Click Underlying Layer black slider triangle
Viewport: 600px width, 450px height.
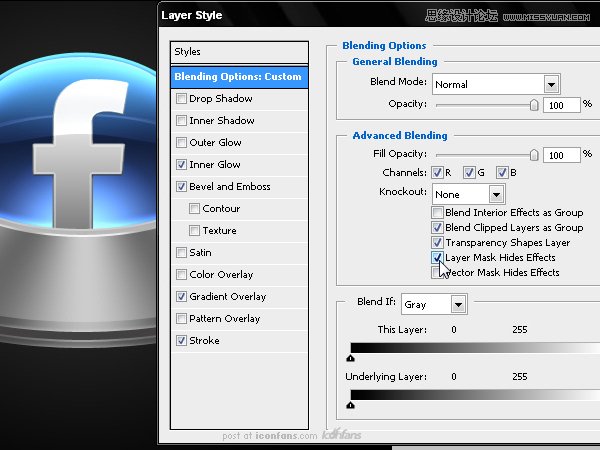(x=350, y=405)
